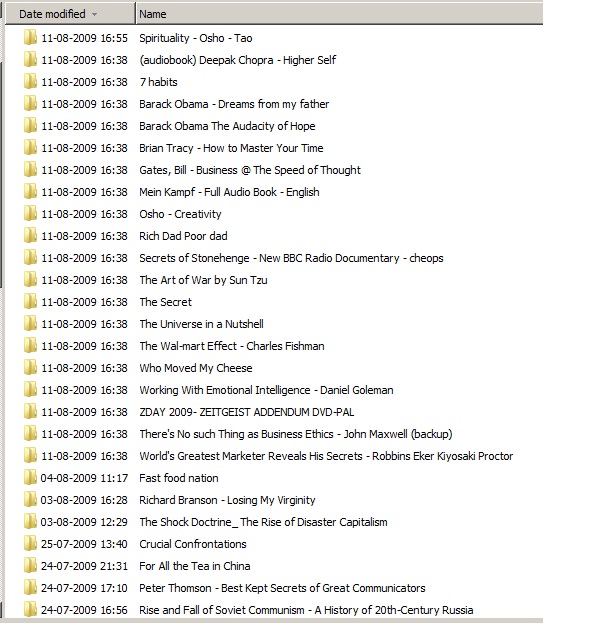Sort by the Name column header
The height and width of the screenshot is (640, 589).
tap(339, 13)
